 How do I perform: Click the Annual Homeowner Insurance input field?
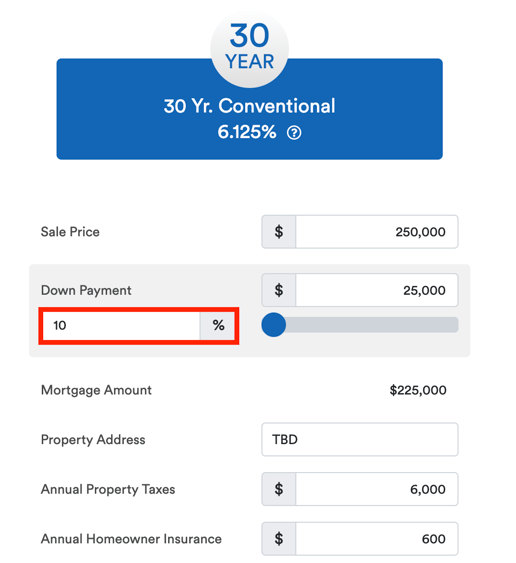[377, 539]
